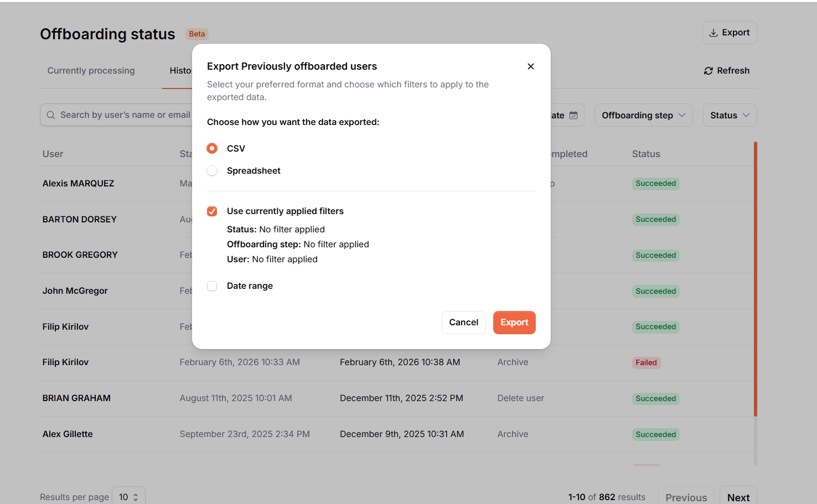The width and height of the screenshot is (817, 504).
Task: Click the refresh arrows icon
Action: (708, 71)
